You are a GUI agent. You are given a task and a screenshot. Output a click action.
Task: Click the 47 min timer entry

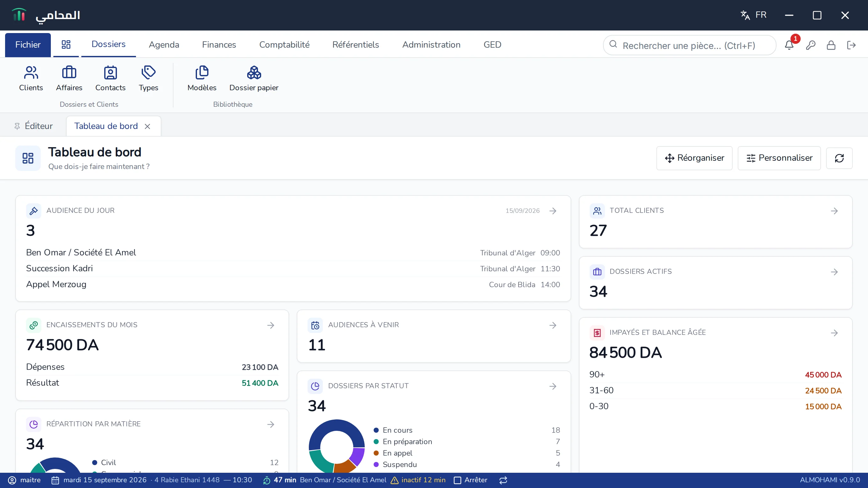[x=285, y=480]
